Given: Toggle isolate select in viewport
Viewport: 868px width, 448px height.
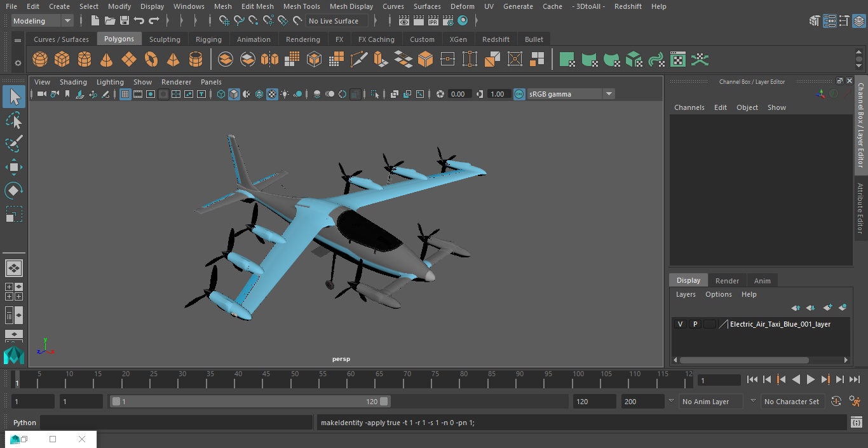Looking at the screenshot, I should pyautogui.click(x=375, y=94).
